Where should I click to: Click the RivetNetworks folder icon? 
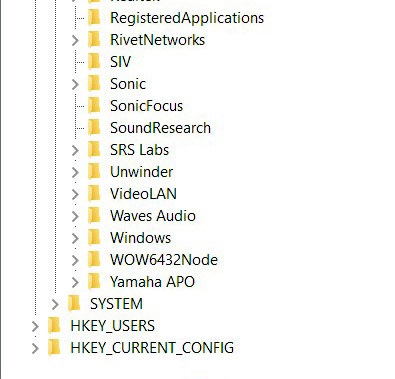pyautogui.click(x=94, y=39)
